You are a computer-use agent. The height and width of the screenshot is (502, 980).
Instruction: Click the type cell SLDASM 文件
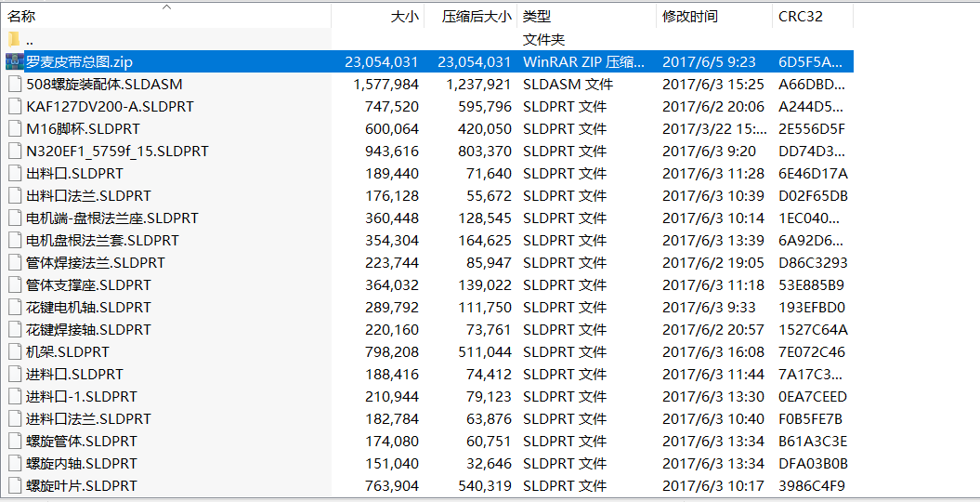coord(568,84)
